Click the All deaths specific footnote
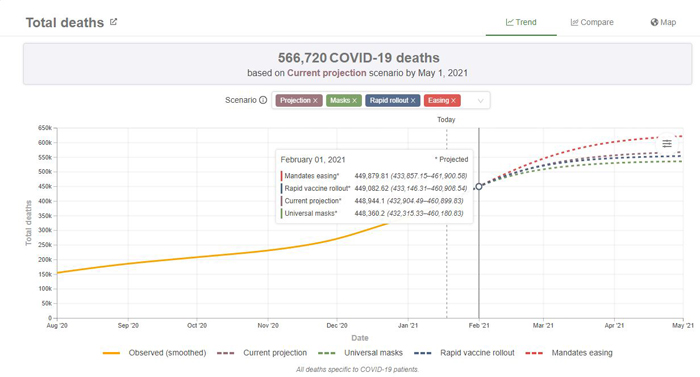 (x=357, y=369)
